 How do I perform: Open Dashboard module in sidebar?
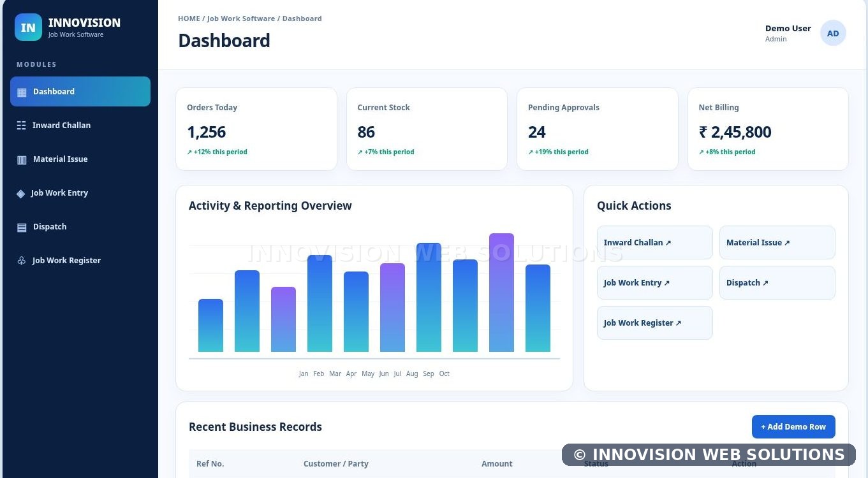pyautogui.click(x=80, y=92)
